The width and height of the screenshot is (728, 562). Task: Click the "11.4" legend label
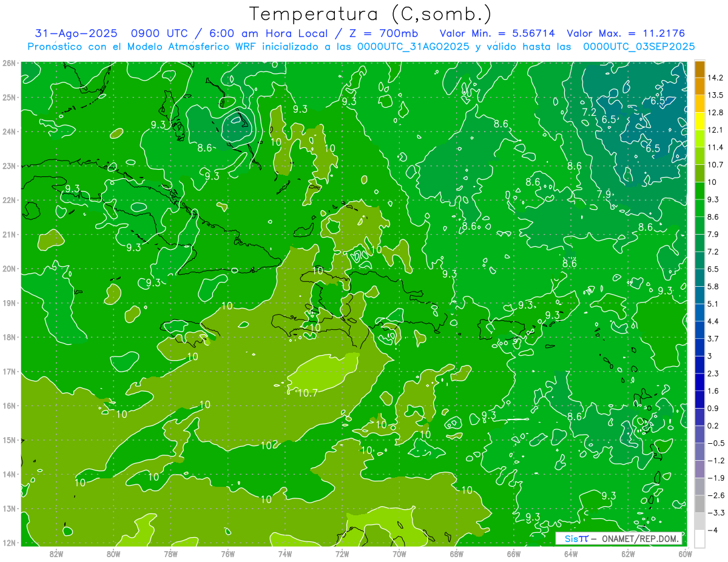point(715,147)
